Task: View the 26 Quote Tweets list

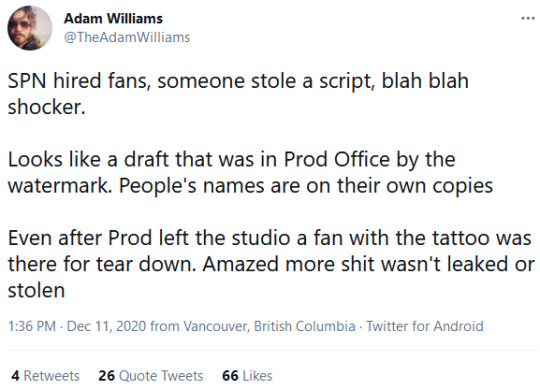Action: [x=151, y=376]
